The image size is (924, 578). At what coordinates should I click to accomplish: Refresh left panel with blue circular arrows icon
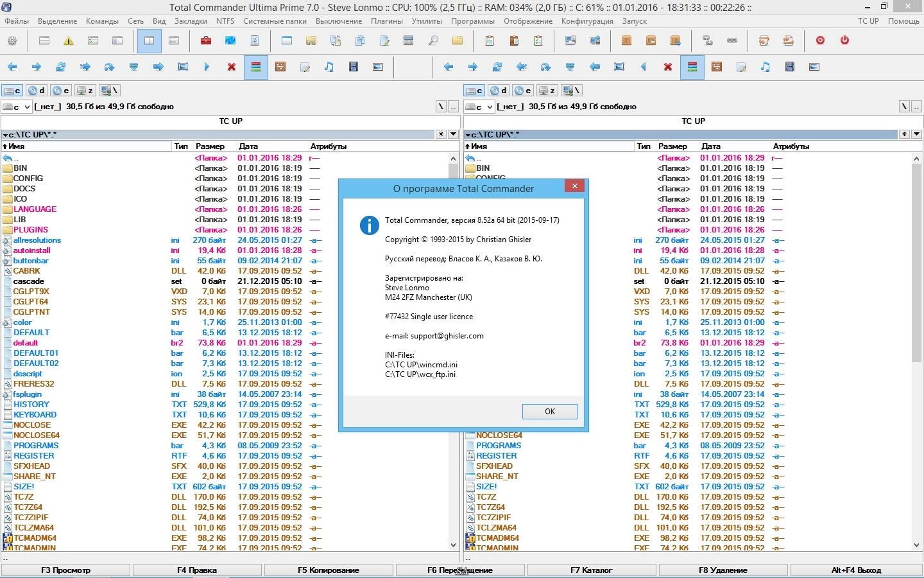point(61,67)
